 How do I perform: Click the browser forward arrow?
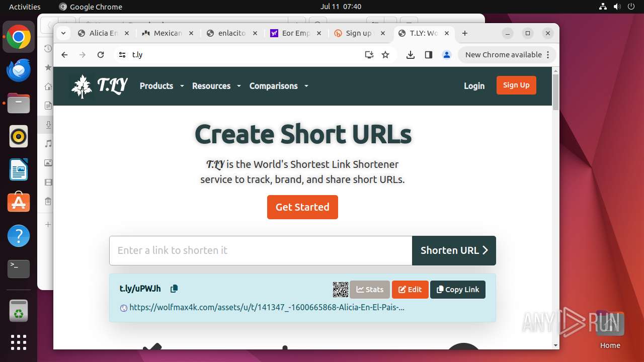83,55
